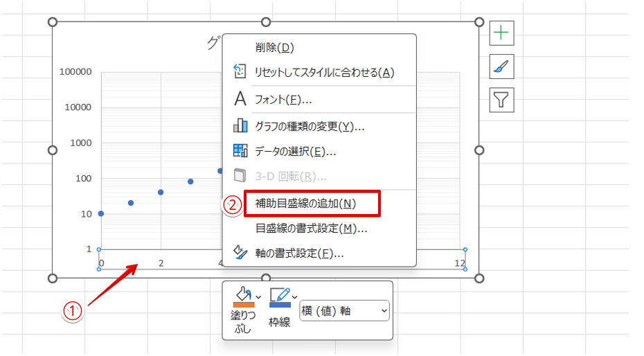The image size is (644, 356).
Task: Click the top-left chart resize handle
Action: [52, 22]
